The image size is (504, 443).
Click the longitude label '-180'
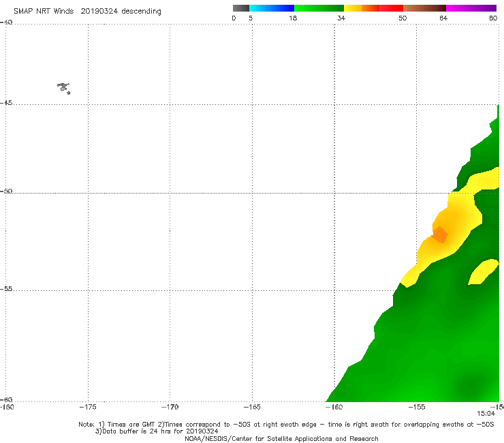[x=7, y=407]
